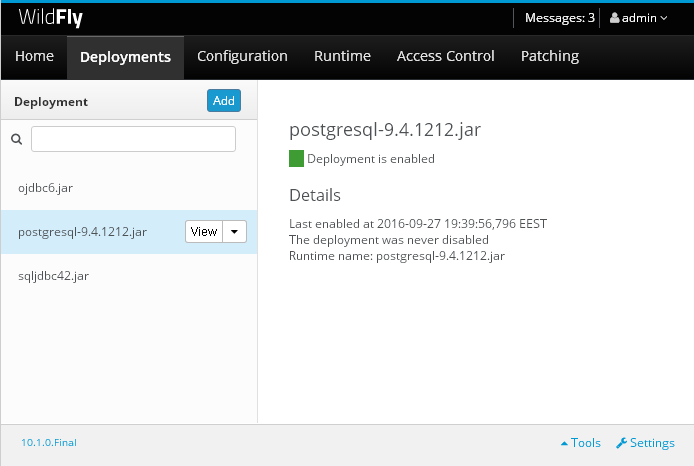Image resolution: width=694 pixels, height=466 pixels.
Task: Click the admin user icon
Action: [x=614, y=18]
